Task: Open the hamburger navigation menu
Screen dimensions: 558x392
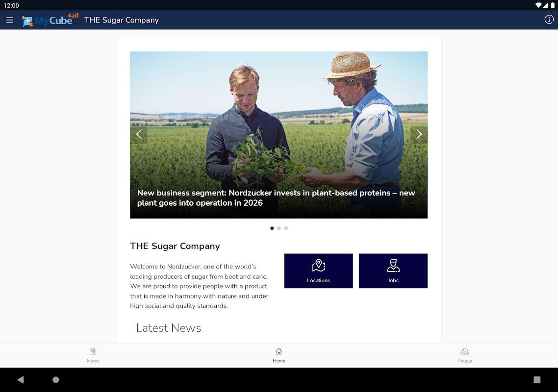Action: (x=10, y=20)
